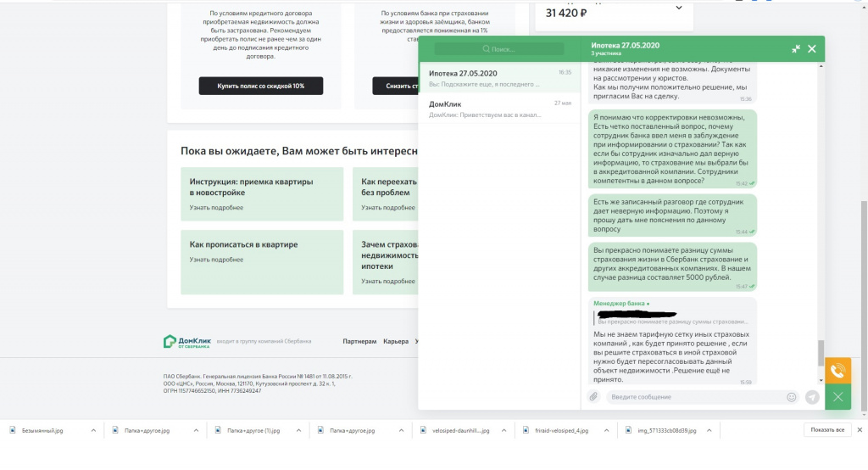Click the send message arrow icon
Viewport: 868px width, 470px height.
812,397
